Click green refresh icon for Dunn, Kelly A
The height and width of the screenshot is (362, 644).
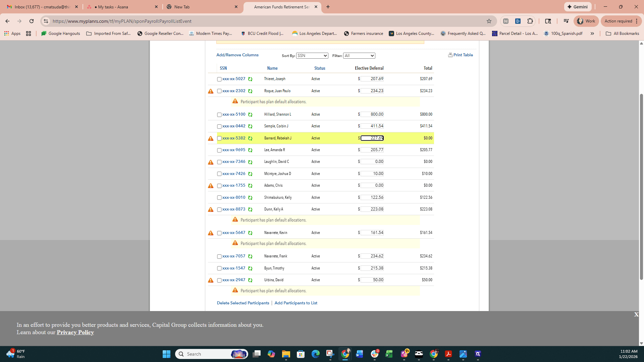click(250, 209)
